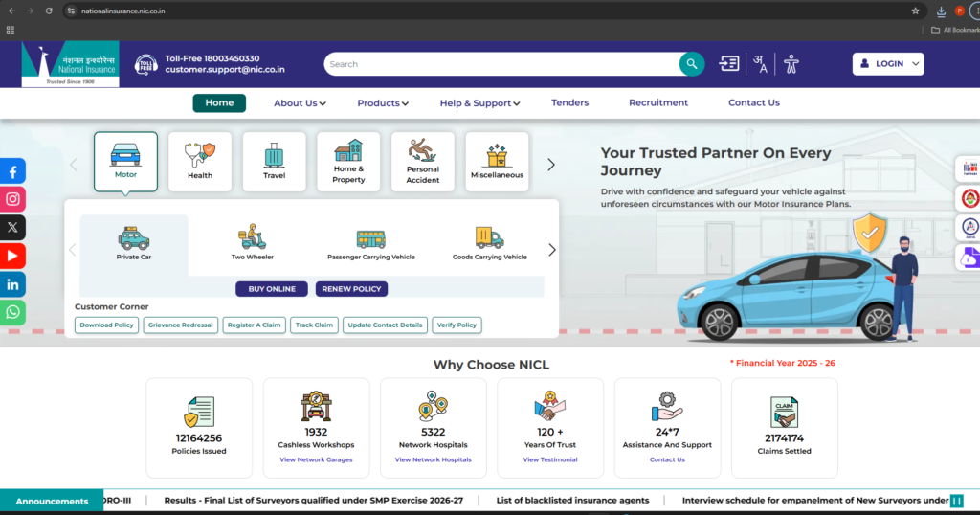This screenshot has height=515, width=980.
Task: Click the Update Contact Details button
Action: [385, 325]
